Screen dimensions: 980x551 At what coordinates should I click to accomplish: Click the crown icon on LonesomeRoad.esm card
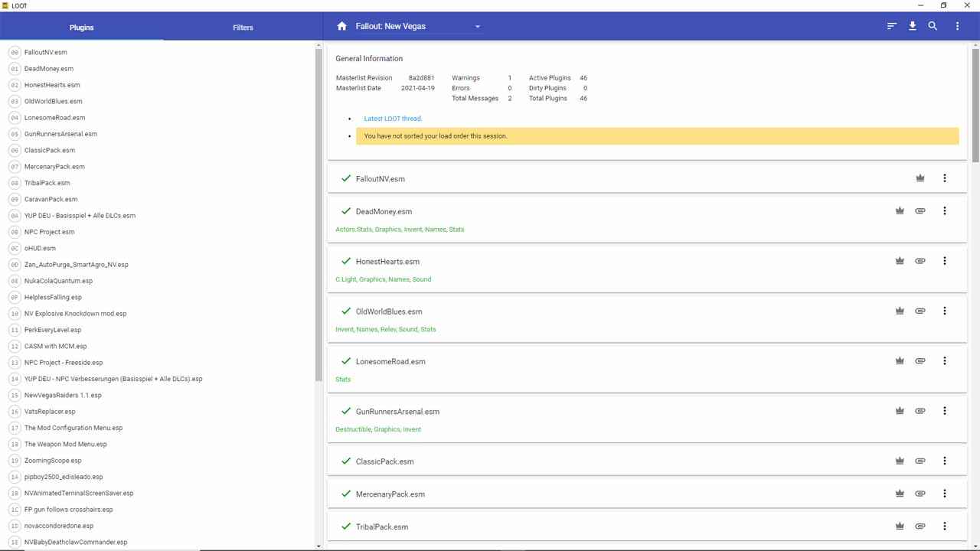pyautogui.click(x=900, y=360)
